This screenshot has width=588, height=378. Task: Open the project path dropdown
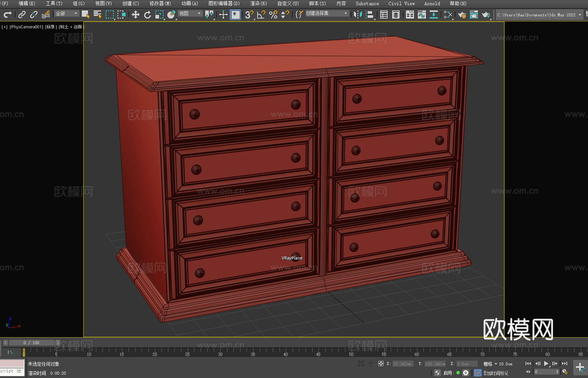click(539, 15)
